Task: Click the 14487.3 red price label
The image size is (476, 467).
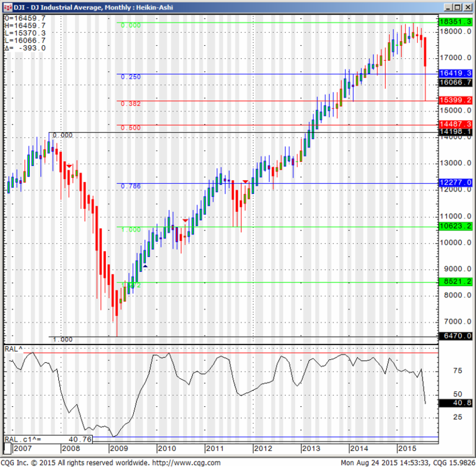Action: 455,124
